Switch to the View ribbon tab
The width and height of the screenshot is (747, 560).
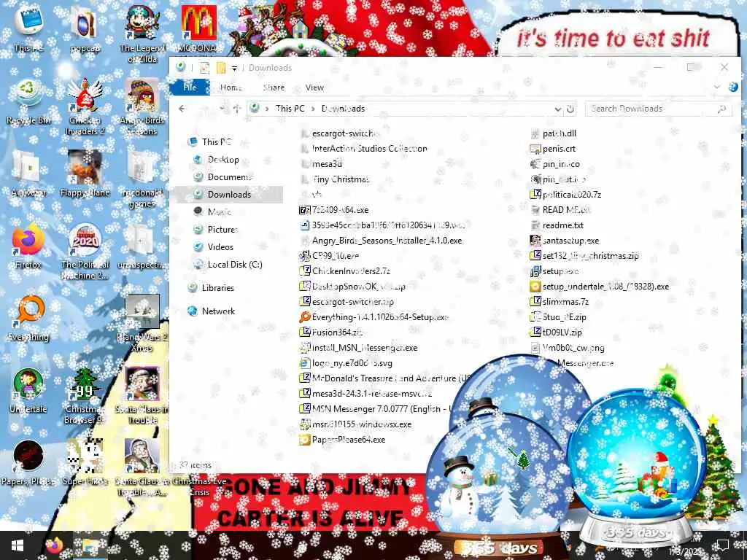coord(314,87)
